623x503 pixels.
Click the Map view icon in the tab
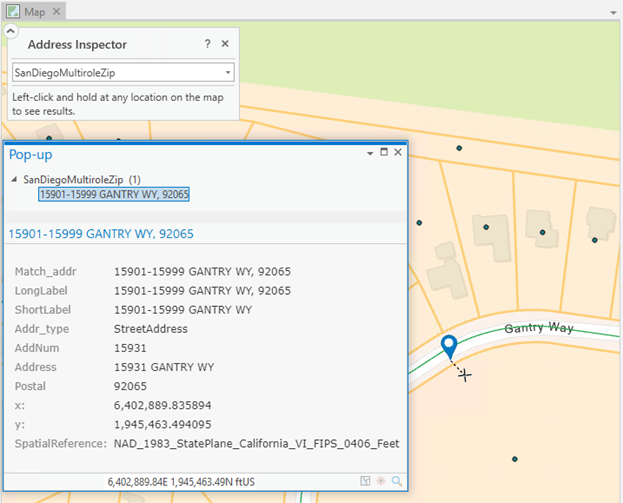(14, 11)
